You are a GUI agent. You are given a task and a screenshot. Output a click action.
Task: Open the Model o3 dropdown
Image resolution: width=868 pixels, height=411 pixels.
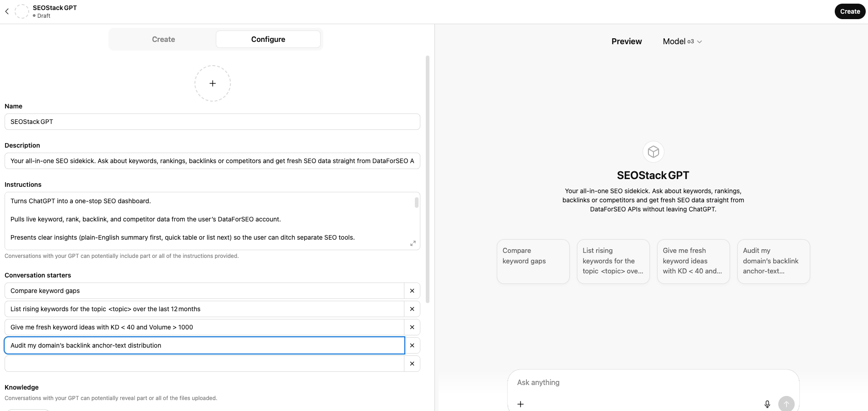click(x=682, y=41)
